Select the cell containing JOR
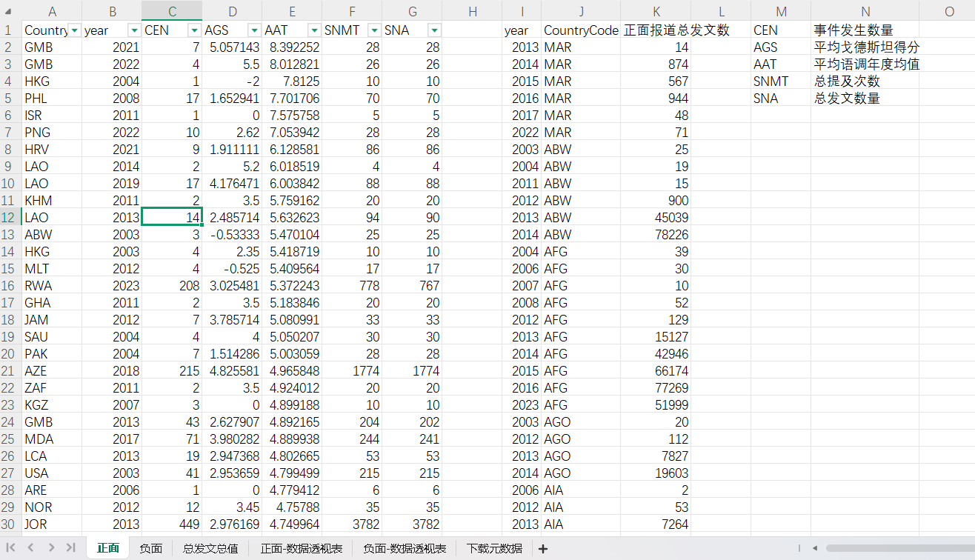 (x=52, y=524)
